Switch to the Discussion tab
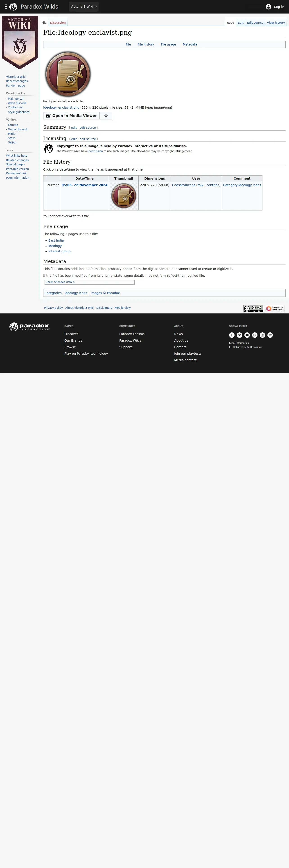 click(58, 23)
